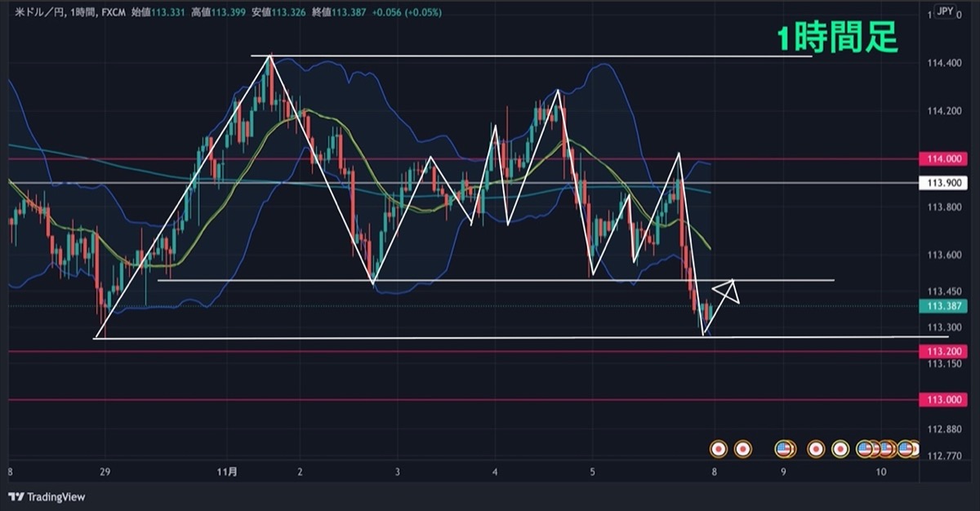Open the second Japan event icon after date 8
This screenshot has width=980, height=511.
tap(742, 448)
